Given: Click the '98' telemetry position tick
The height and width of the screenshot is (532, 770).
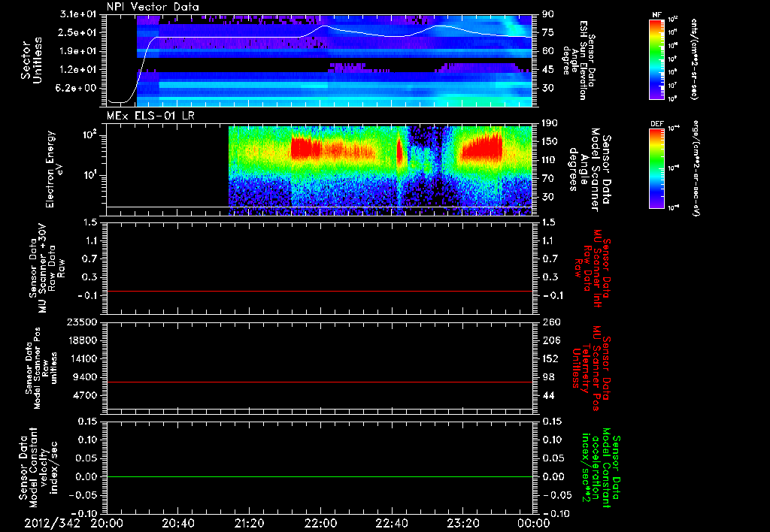Looking at the screenshot, I should click(x=549, y=377).
